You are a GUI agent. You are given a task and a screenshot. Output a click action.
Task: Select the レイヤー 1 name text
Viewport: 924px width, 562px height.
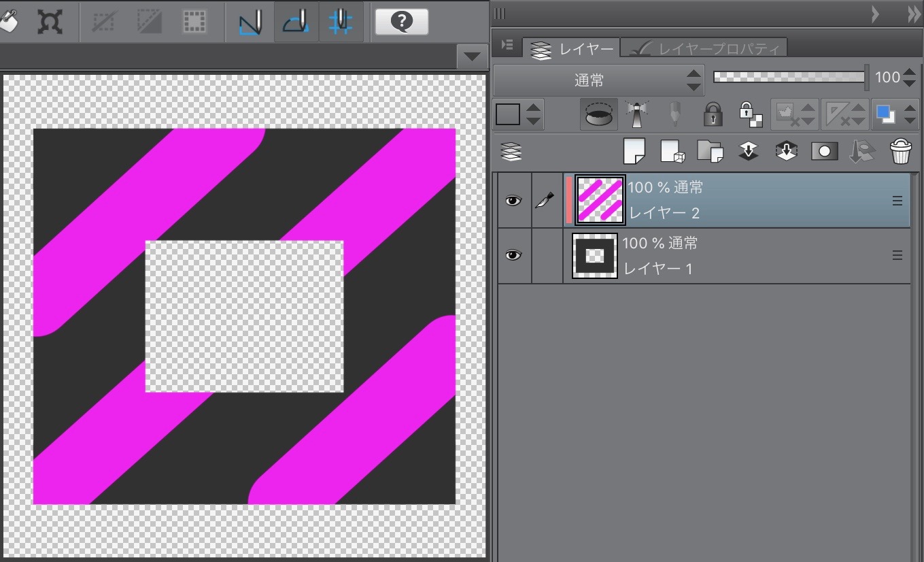(658, 269)
